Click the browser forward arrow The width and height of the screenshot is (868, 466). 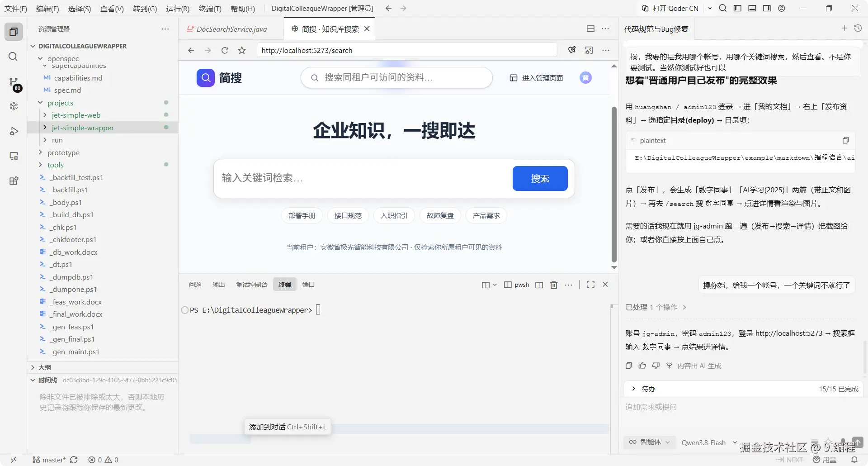208,50
